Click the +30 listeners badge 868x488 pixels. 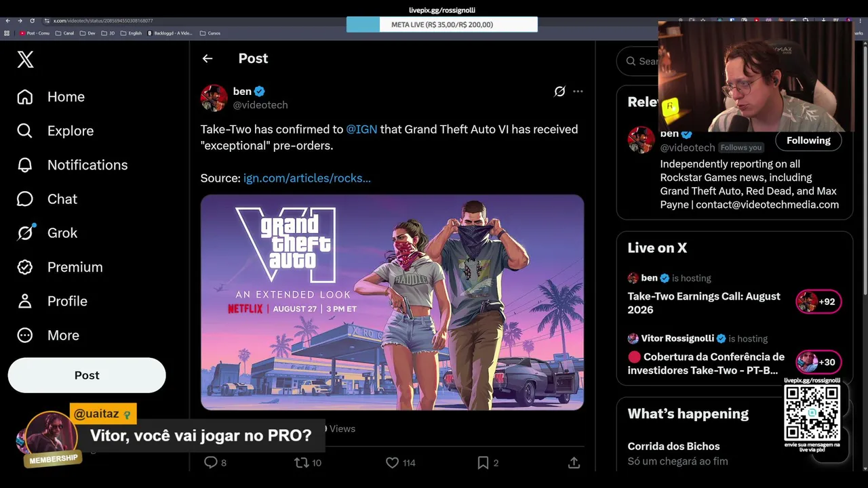coord(818,362)
